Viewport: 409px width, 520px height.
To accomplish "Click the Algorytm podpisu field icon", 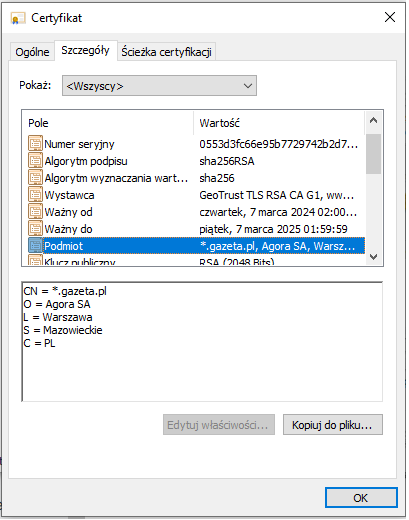I will [35, 161].
